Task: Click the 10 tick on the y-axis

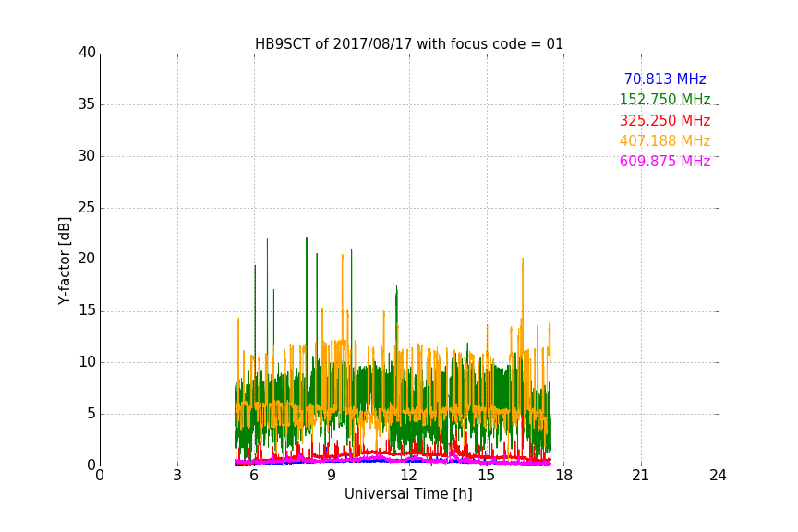Action: click(87, 362)
